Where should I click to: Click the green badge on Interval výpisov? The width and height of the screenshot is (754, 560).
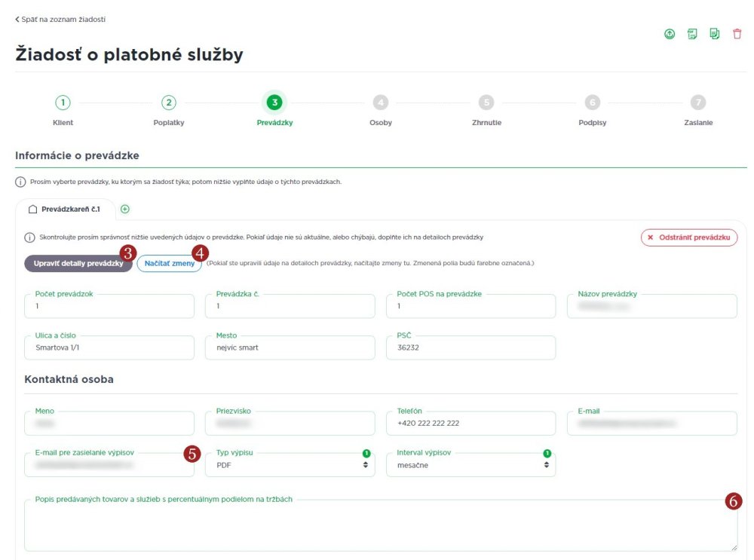pos(547,453)
